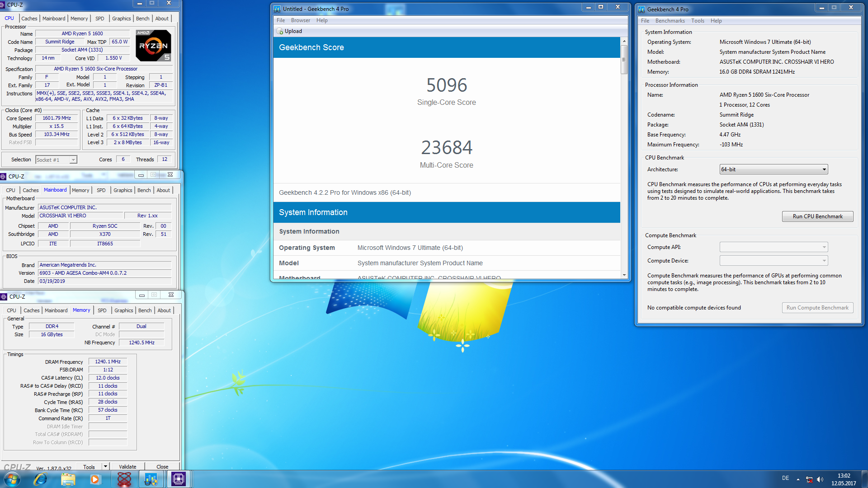Click the DE language indicator in taskbar
The height and width of the screenshot is (488, 868).
(786, 478)
